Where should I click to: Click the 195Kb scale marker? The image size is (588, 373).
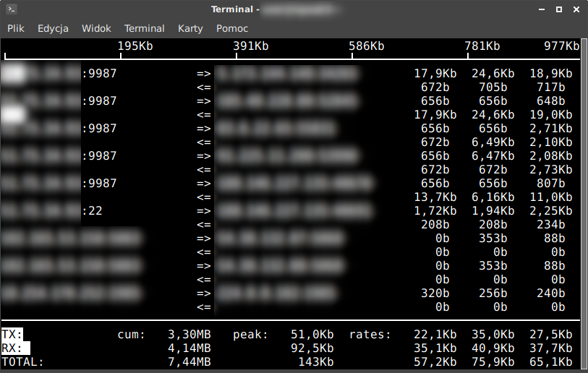[x=135, y=46]
